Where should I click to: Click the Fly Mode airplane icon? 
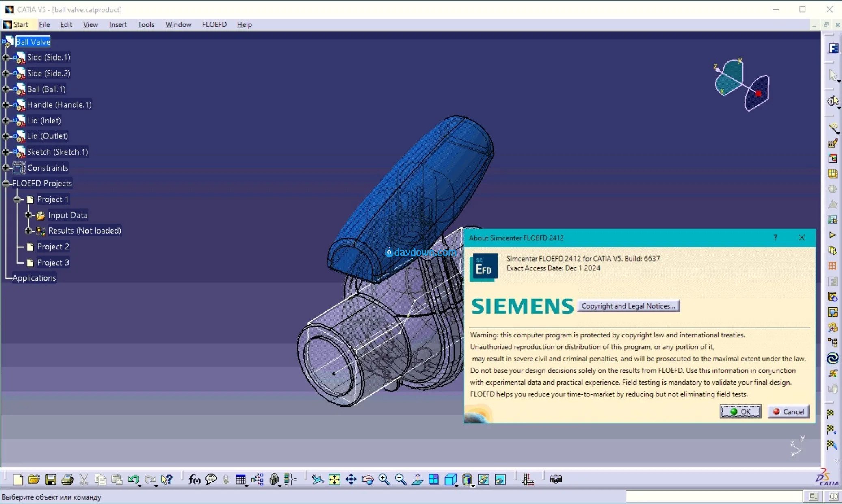click(318, 480)
